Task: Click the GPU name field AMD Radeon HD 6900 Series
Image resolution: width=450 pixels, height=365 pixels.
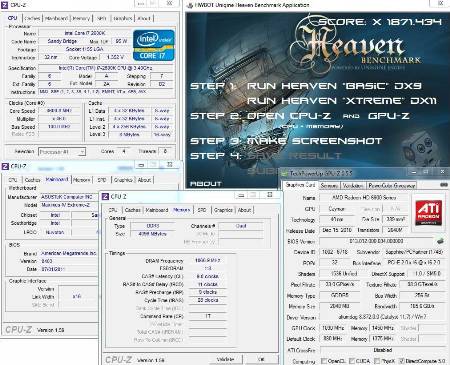Action: (x=363, y=198)
